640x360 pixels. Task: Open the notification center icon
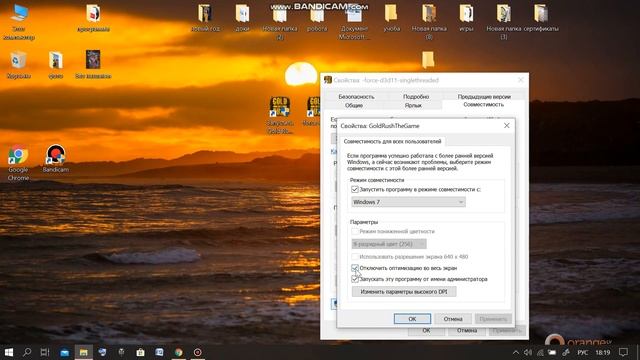pyautogui.click(x=623, y=352)
